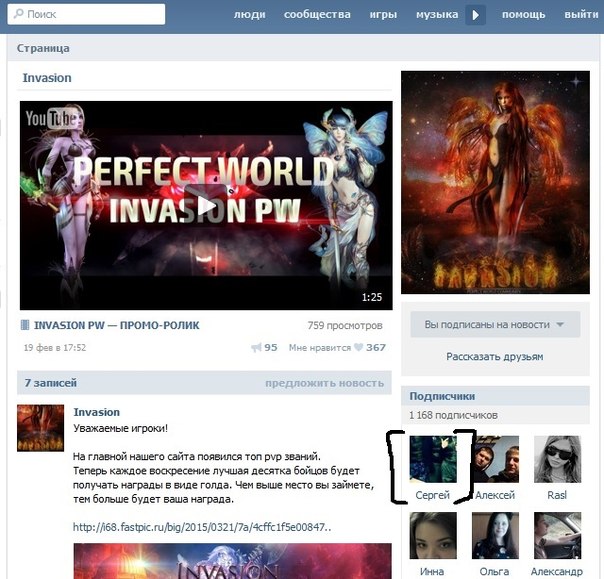Click the name Алексей
The height and width of the screenshot is (579, 604).
tap(495, 495)
